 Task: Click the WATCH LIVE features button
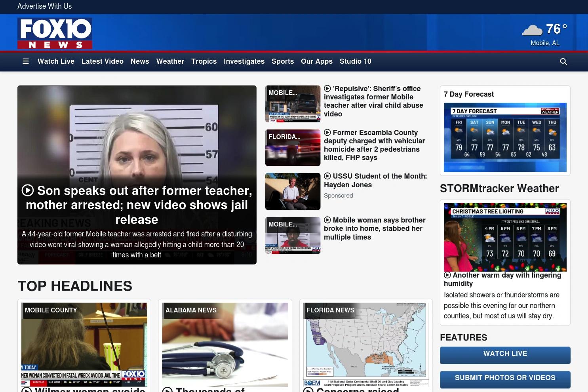505,355
